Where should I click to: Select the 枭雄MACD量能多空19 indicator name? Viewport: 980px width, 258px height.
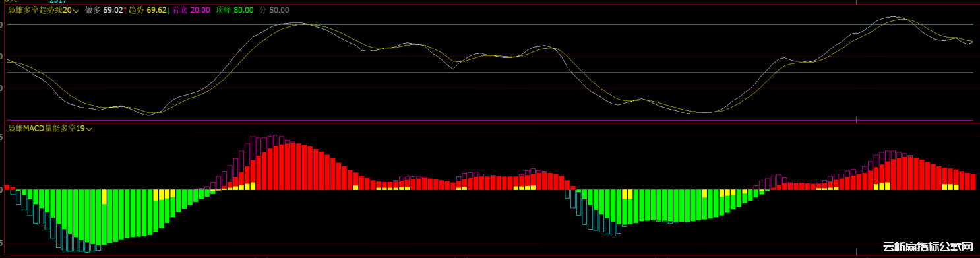[46, 129]
